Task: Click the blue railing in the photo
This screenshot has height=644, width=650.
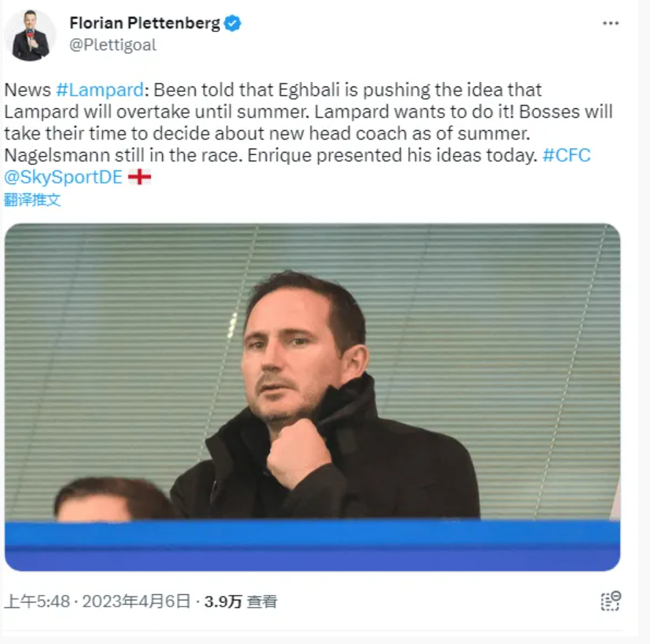Action: tap(313, 545)
